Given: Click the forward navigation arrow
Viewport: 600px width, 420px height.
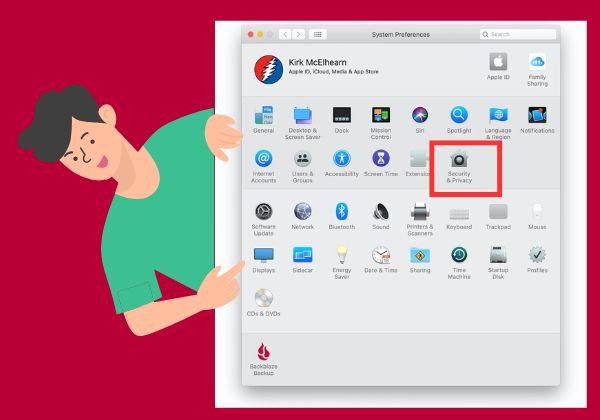Looking at the screenshot, I should [298, 34].
